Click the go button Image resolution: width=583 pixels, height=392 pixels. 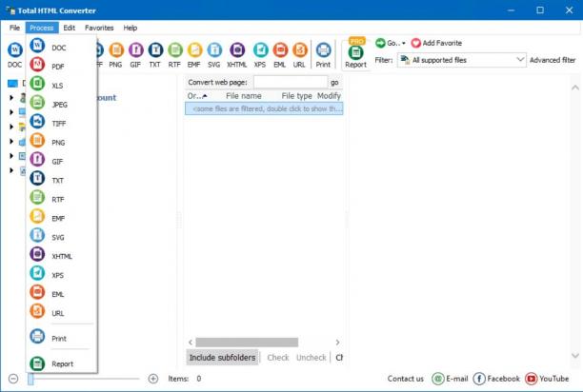(x=334, y=83)
